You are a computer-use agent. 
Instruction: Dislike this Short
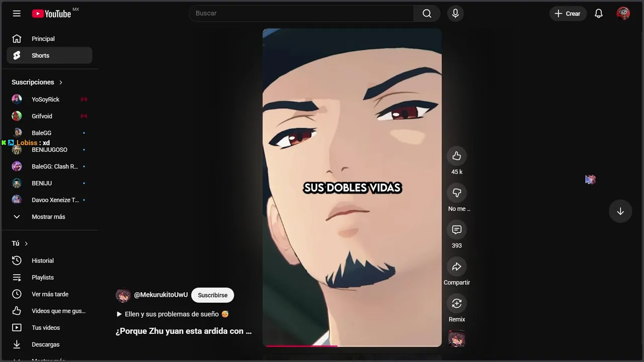point(457,193)
